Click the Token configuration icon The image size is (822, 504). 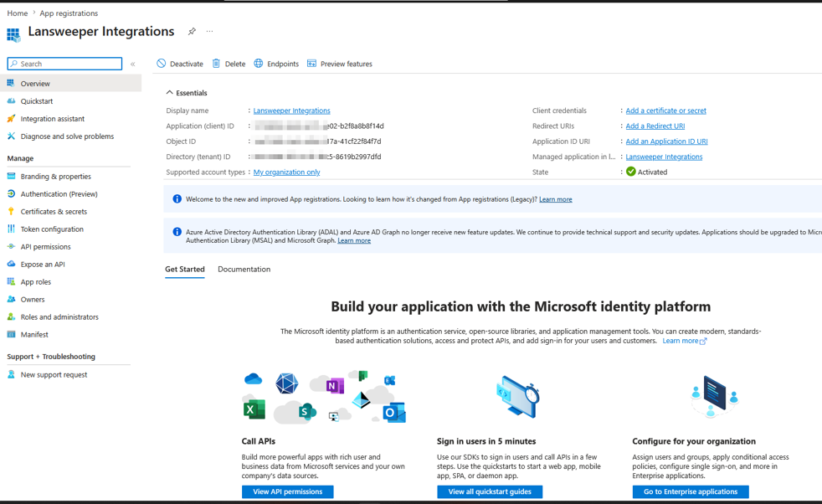(x=11, y=229)
